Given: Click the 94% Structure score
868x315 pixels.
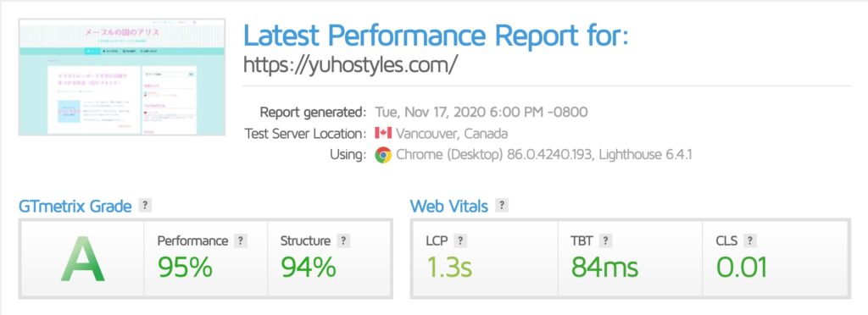Looking at the screenshot, I should click(x=309, y=268).
